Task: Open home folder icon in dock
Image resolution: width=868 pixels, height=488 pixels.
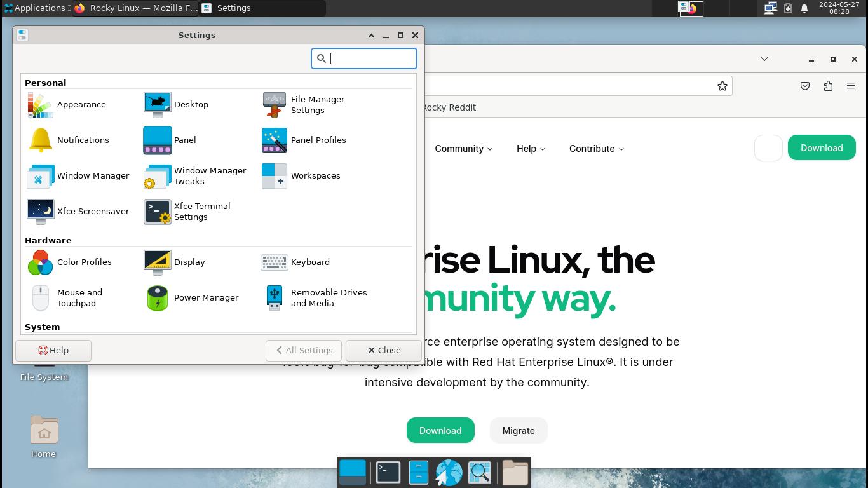Action: pos(515,473)
